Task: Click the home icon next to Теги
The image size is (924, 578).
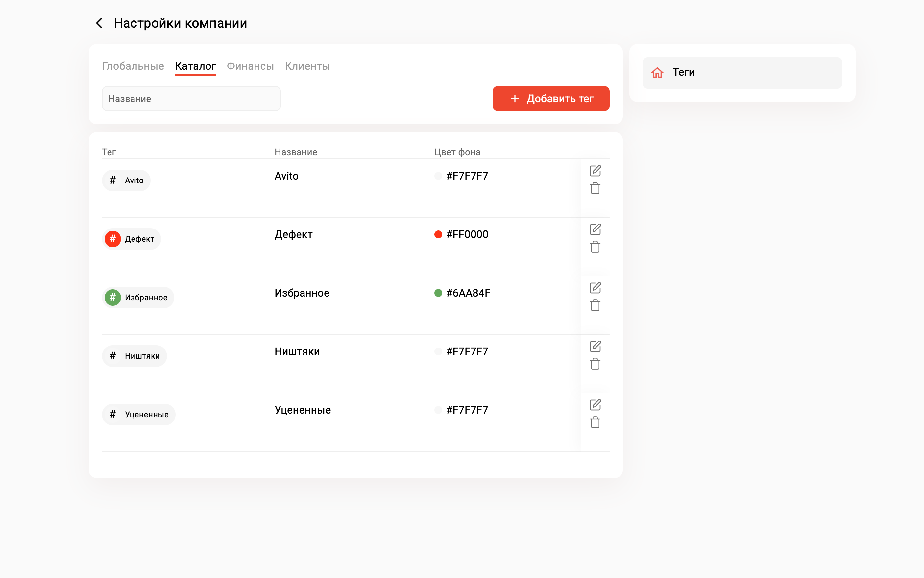Action: pos(657,73)
